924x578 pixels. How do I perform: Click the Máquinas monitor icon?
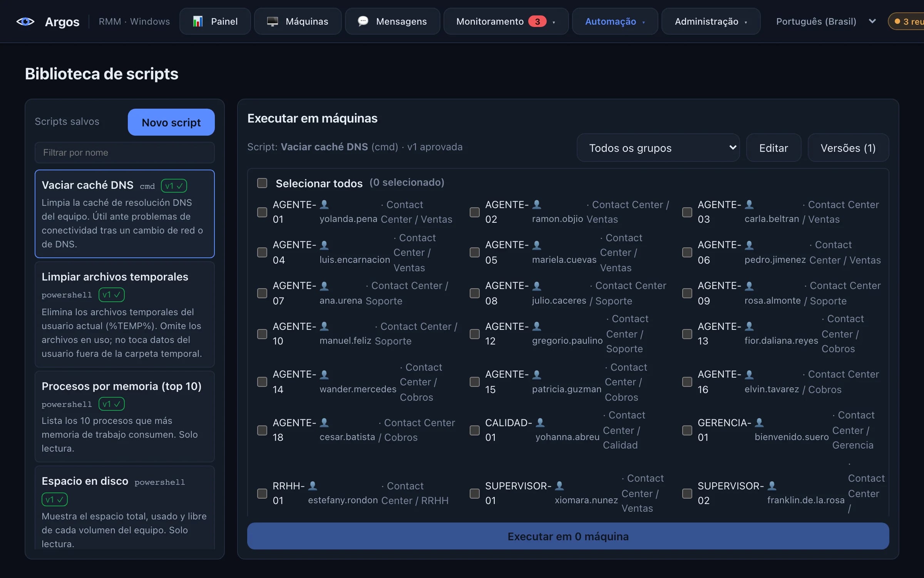click(273, 21)
